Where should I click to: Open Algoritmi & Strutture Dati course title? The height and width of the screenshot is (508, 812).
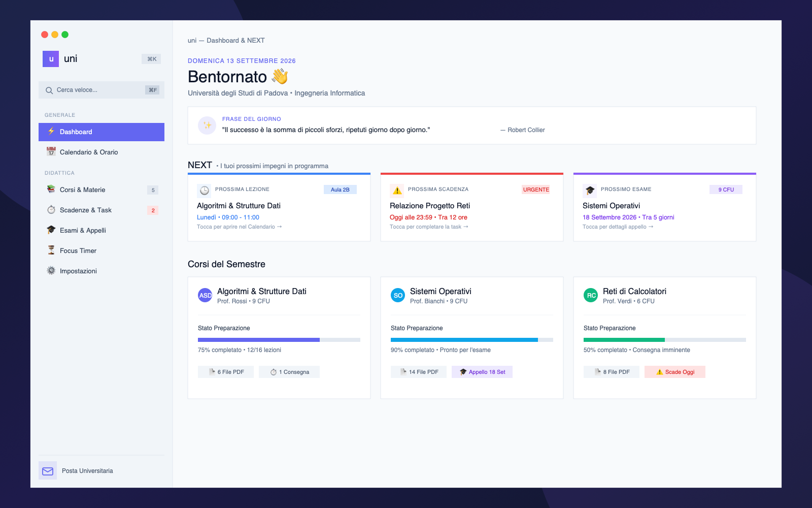pos(262,291)
